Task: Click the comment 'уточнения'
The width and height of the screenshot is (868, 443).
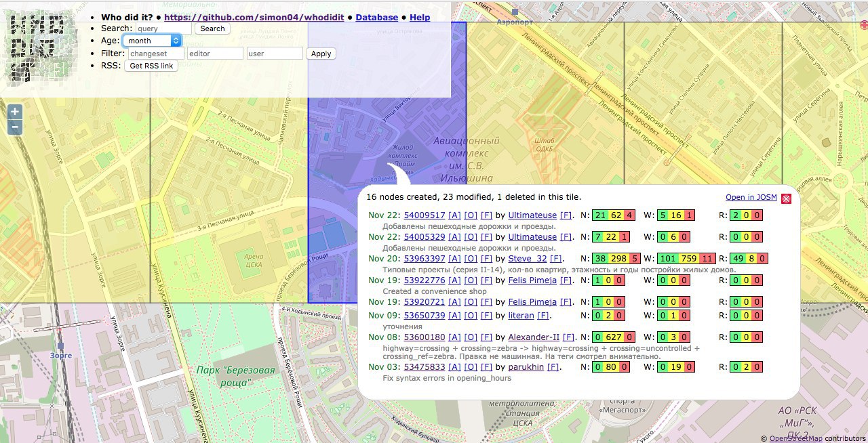Action: (x=403, y=326)
